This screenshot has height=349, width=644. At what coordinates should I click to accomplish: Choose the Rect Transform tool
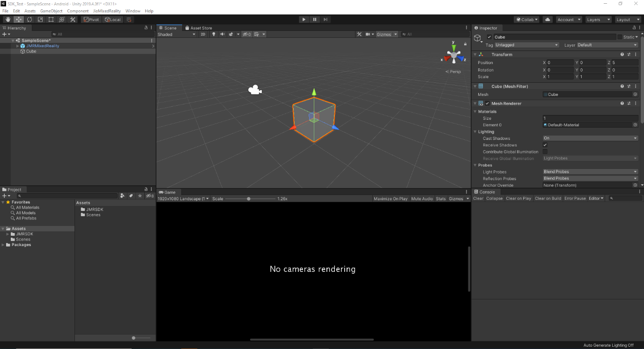(x=51, y=19)
